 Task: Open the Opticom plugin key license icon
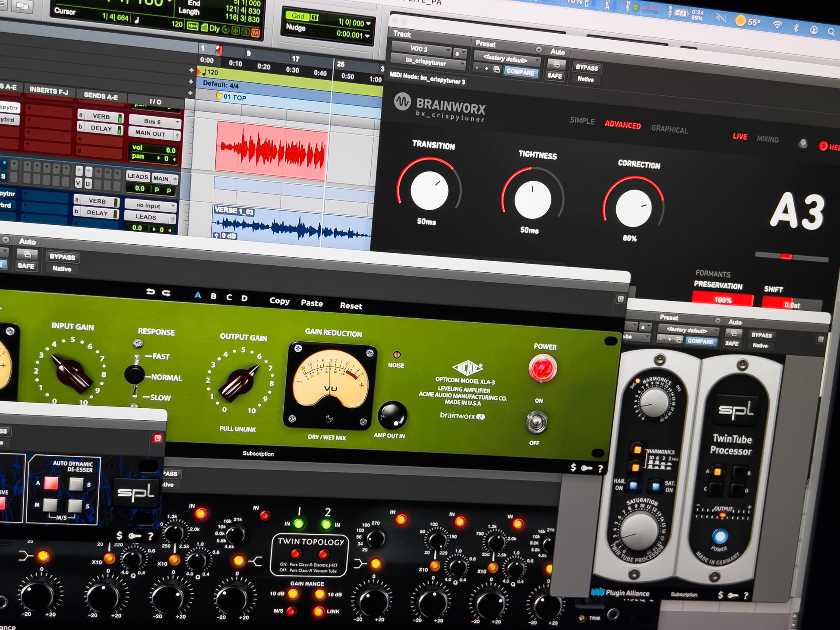coord(587,468)
